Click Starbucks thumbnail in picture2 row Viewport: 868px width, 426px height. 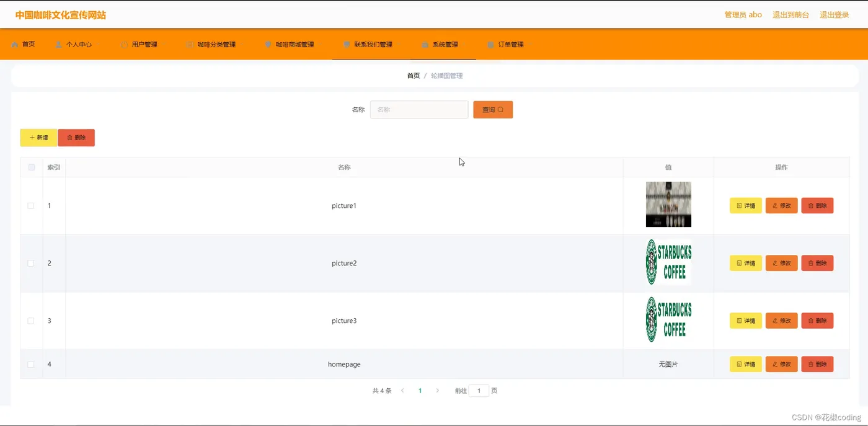[668, 262]
